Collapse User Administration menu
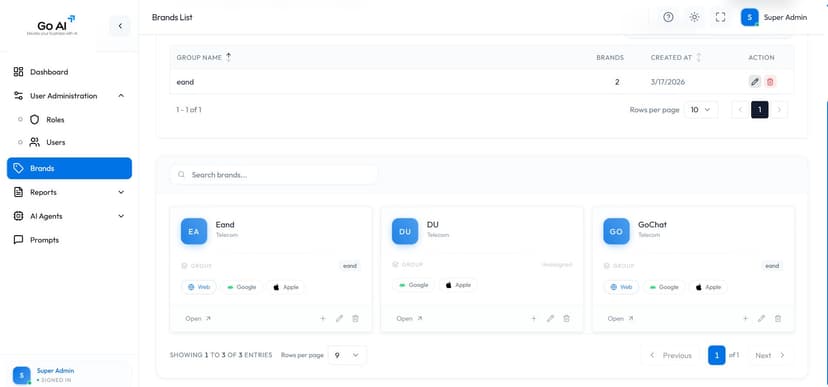Viewport: 828px width, 387px height. tap(69, 96)
